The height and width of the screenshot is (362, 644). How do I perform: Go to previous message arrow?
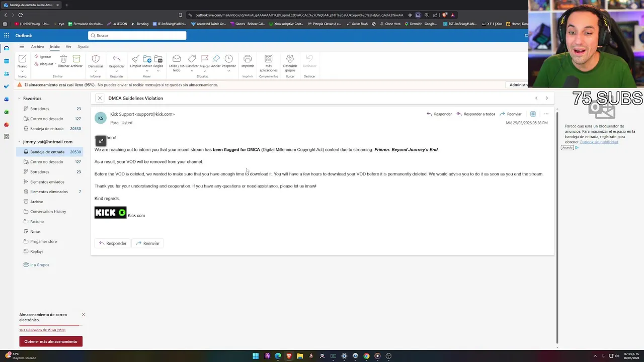pyautogui.click(x=536, y=98)
